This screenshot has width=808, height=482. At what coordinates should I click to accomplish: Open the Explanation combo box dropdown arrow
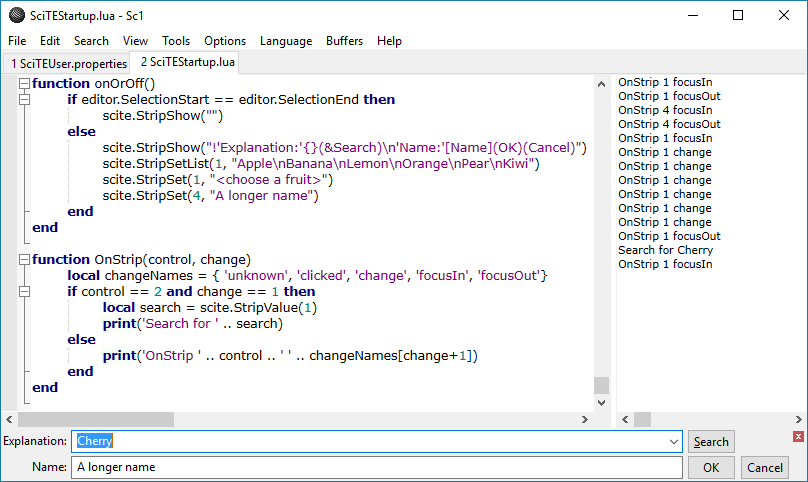point(674,441)
